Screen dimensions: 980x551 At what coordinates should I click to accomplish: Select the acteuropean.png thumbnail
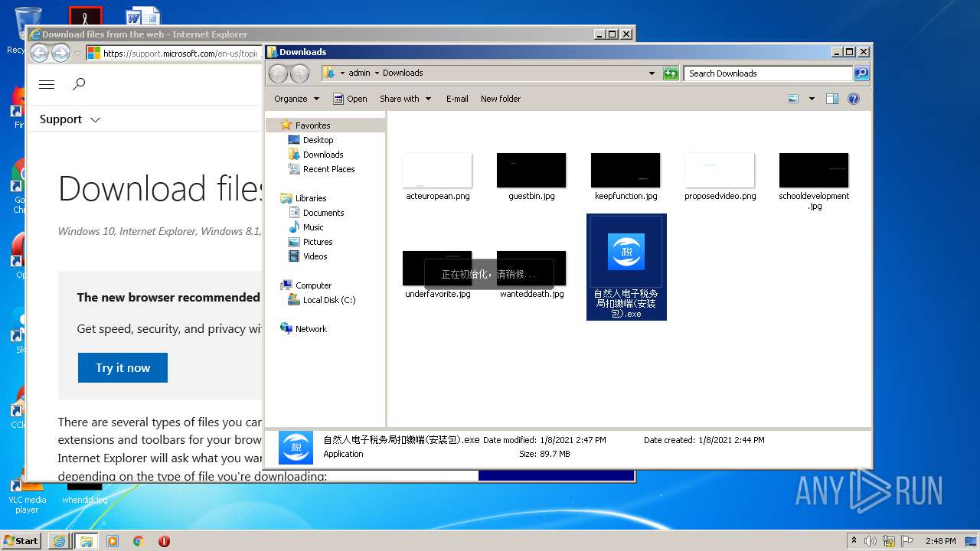pos(438,171)
